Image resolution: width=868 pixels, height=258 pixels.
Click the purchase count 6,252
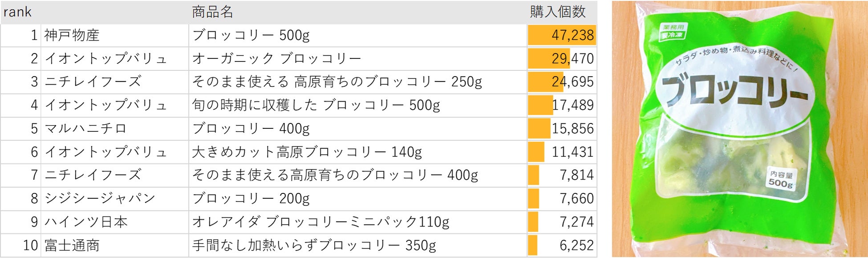tap(576, 245)
